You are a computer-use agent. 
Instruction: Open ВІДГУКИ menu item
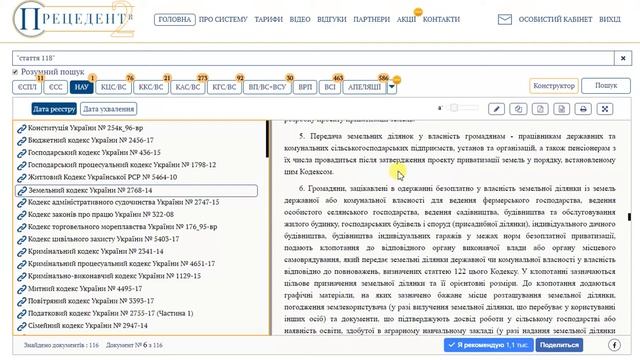[x=332, y=19]
